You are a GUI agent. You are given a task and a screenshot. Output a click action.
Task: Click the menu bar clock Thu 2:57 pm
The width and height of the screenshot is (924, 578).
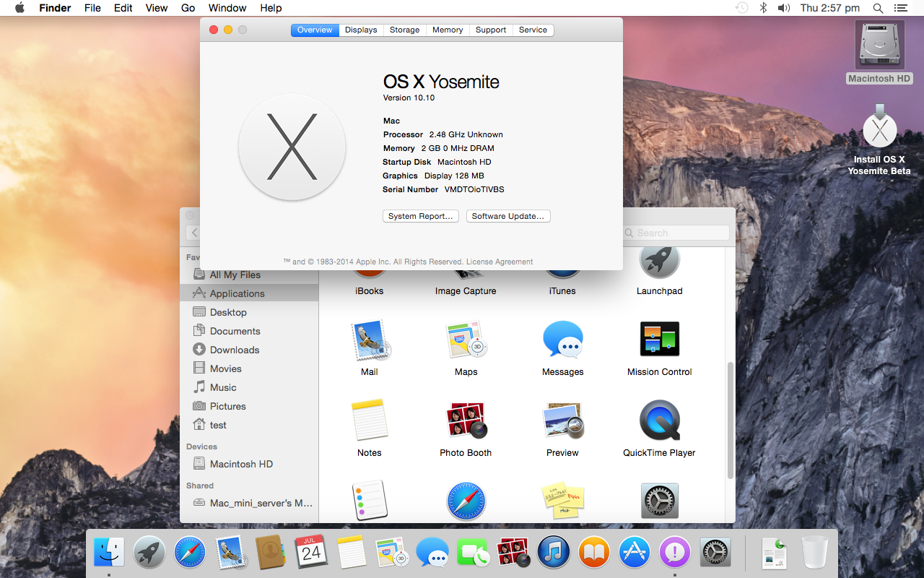tap(830, 8)
